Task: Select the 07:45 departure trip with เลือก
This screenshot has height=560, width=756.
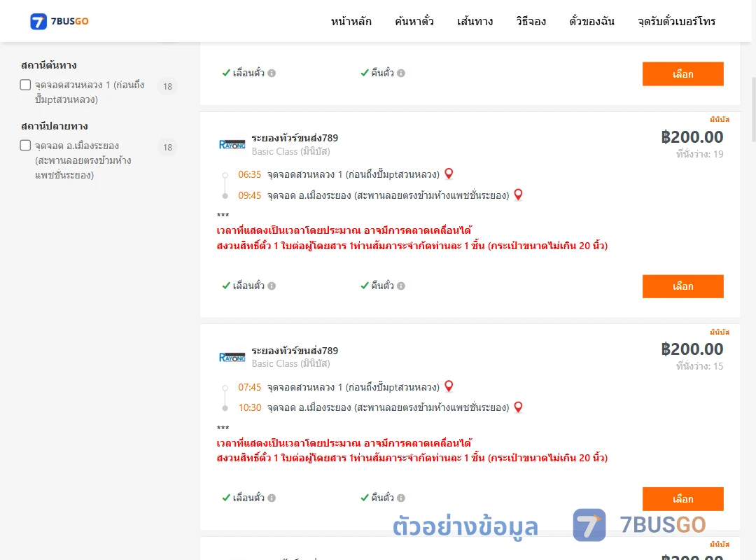Action: coord(682,498)
